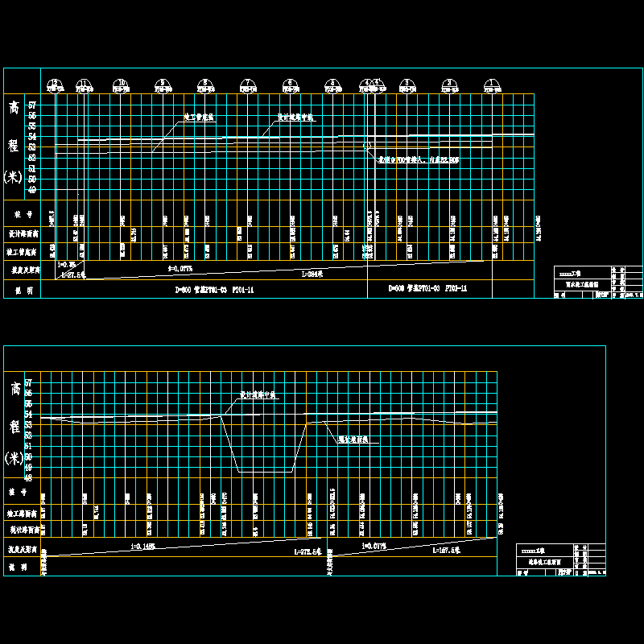The image size is (644, 644).
Task: Select the circled pipe junction on upper profile
Action: click(368, 147)
